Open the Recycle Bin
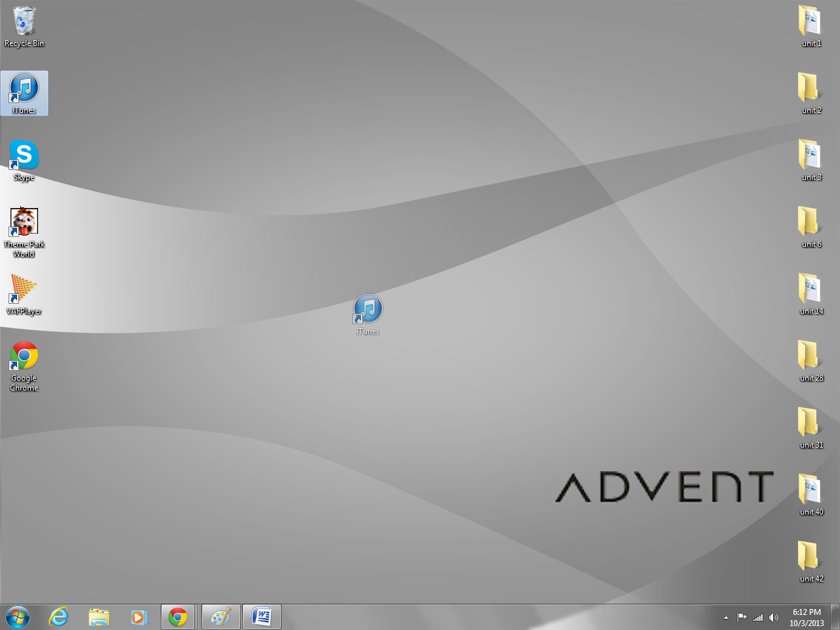The image size is (840, 630). click(24, 23)
